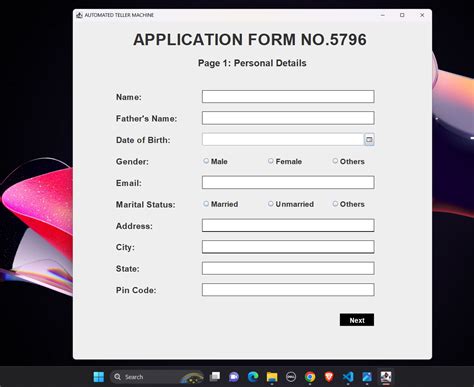Focus the Email input field

(288, 182)
